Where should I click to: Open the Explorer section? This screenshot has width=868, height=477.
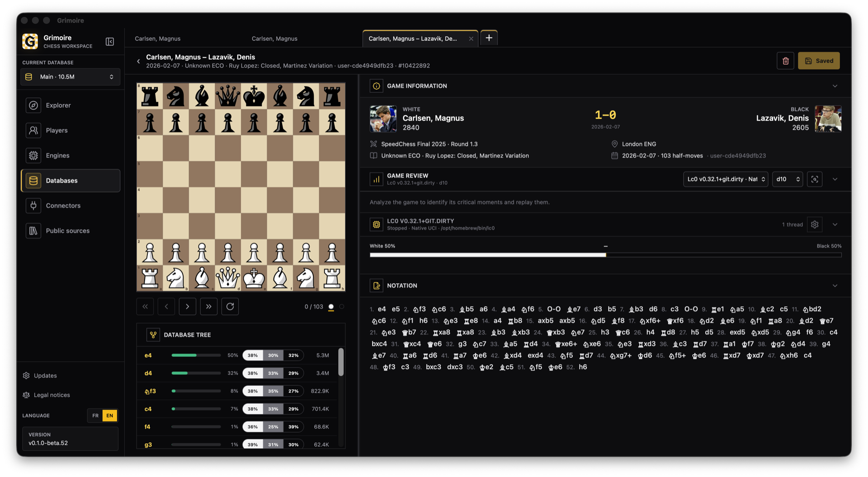pyautogui.click(x=71, y=105)
